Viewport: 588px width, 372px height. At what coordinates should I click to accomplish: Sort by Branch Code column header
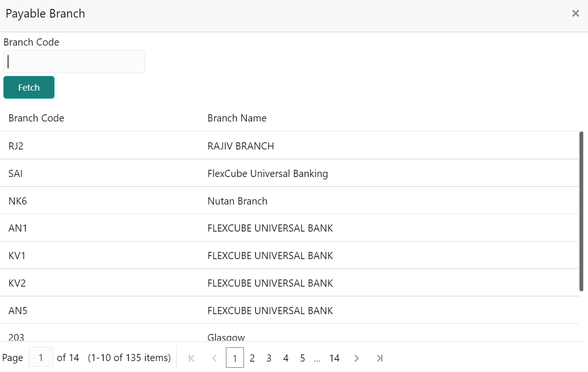tap(37, 118)
